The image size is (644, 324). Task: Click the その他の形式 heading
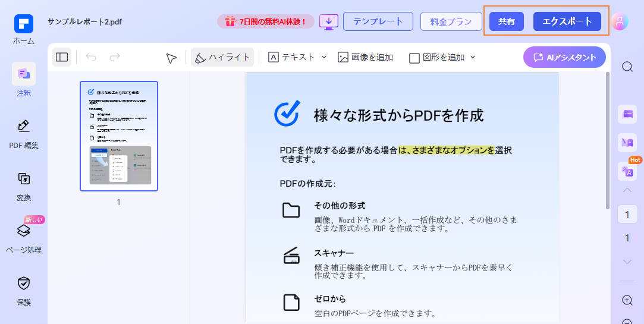340,205
